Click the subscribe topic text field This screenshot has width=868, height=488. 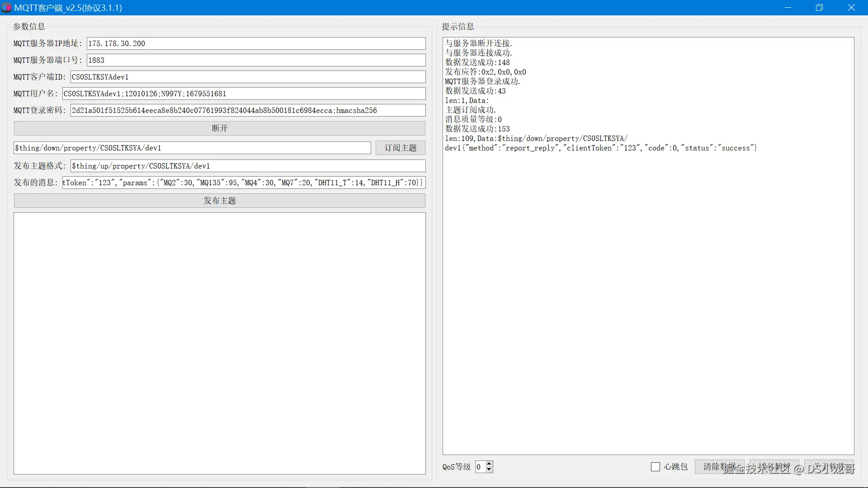192,148
